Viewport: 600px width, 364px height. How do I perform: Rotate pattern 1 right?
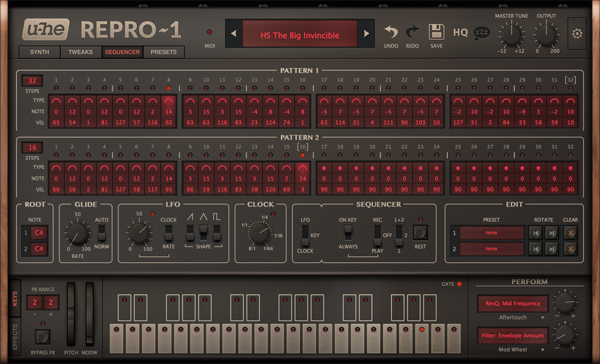tap(551, 233)
